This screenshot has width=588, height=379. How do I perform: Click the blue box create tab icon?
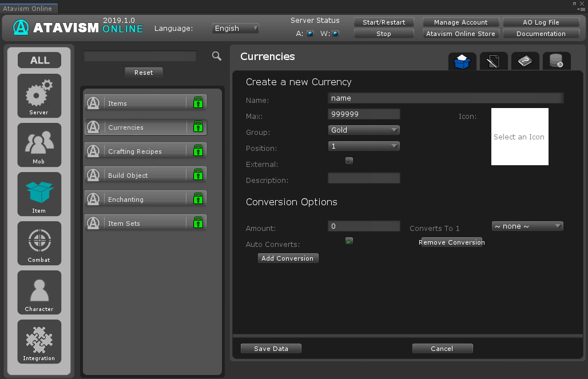[462, 61]
